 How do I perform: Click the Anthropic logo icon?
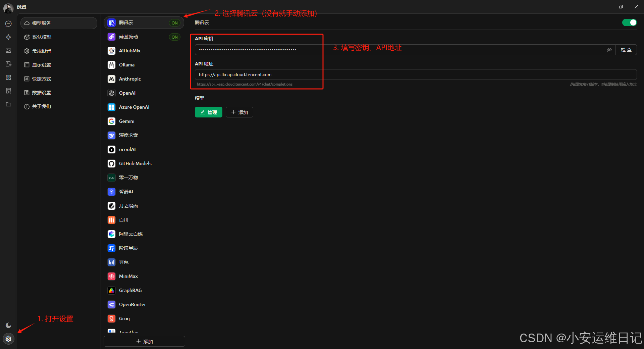[112, 79]
